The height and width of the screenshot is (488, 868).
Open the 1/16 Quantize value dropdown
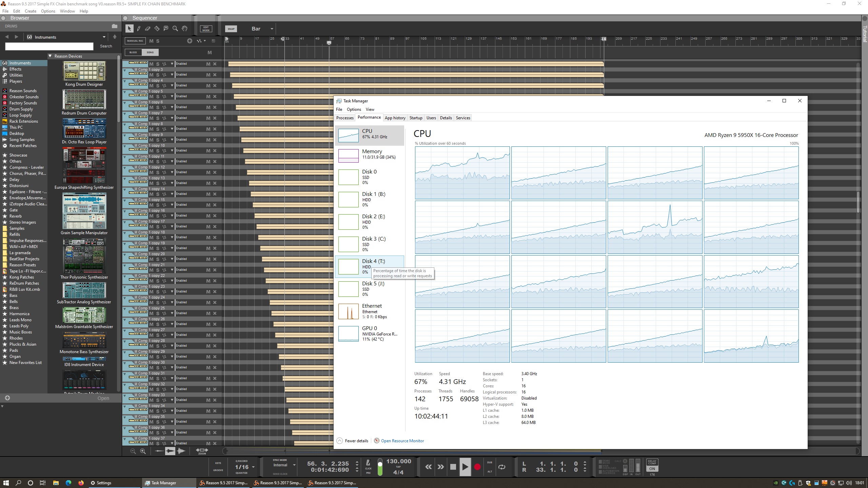click(x=253, y=467)
